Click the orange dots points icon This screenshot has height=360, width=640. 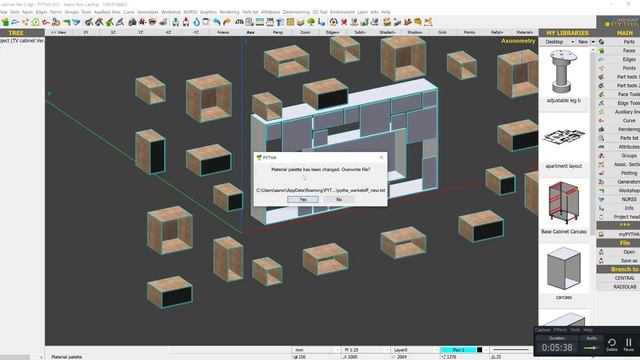click(25, 22)
